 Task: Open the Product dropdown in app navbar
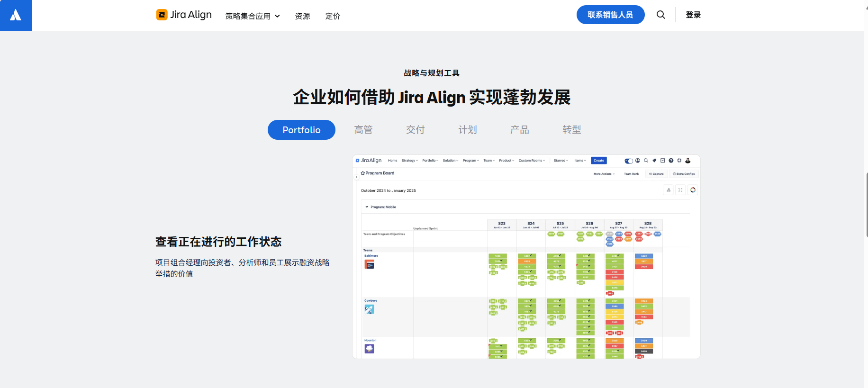(x=506, y=161)
